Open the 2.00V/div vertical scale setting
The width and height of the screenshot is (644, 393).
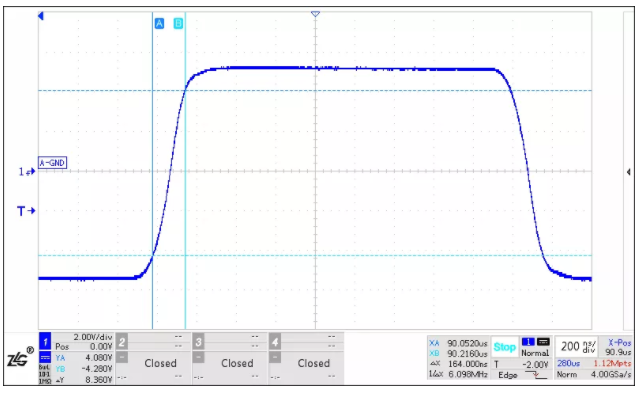pos(93,337)
